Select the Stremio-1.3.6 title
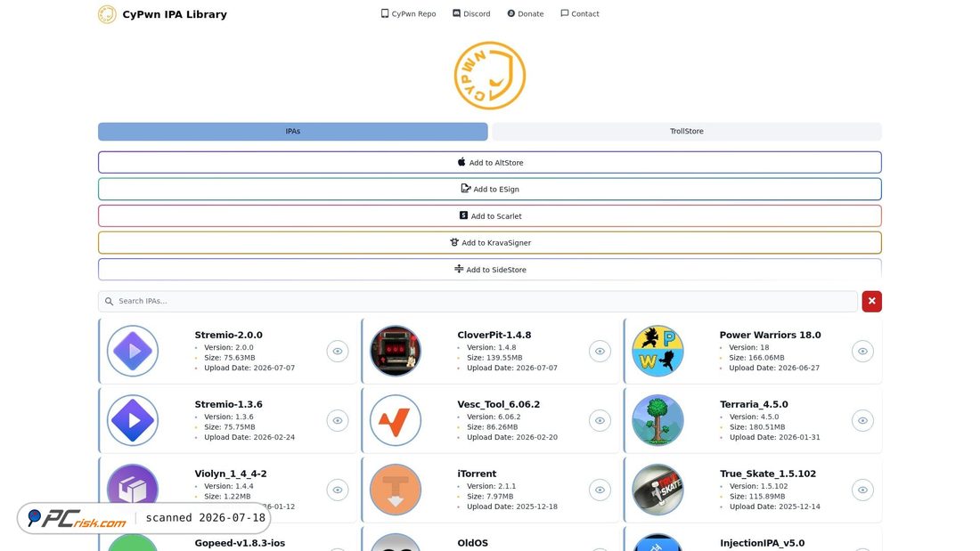Screen dimensions: 980x551 pos(228,404)
